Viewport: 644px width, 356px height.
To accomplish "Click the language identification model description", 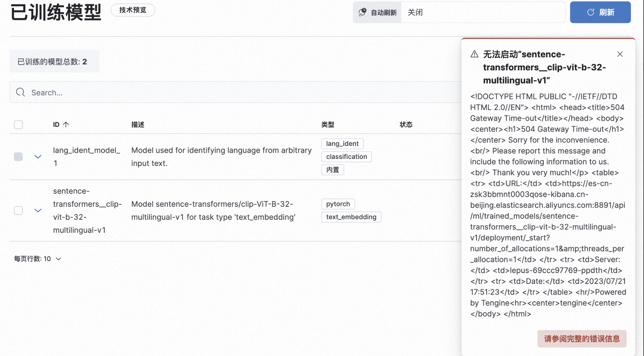I will tap(222, 157).
